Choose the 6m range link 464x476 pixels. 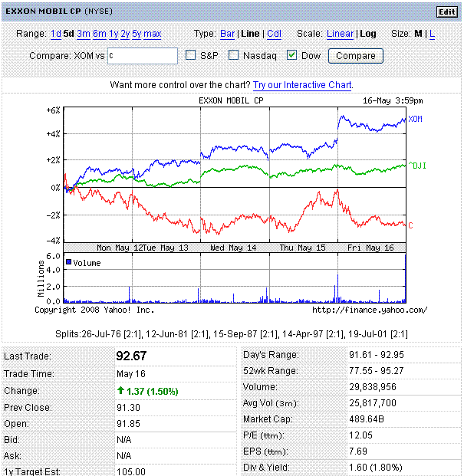100,34
